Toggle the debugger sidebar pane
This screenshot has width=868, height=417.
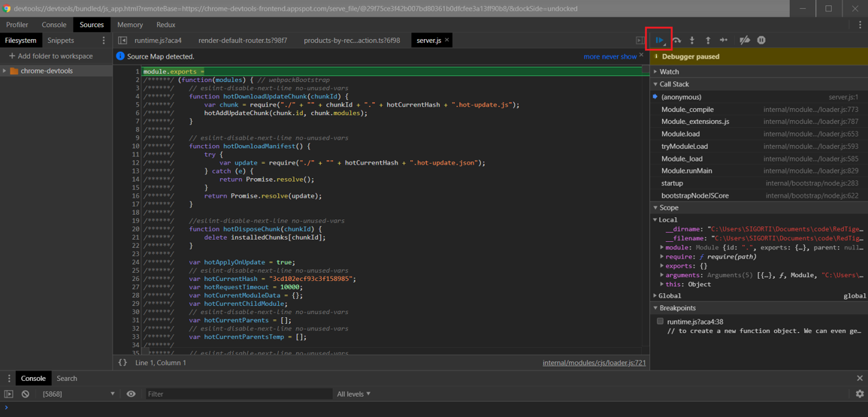(640, 41)
